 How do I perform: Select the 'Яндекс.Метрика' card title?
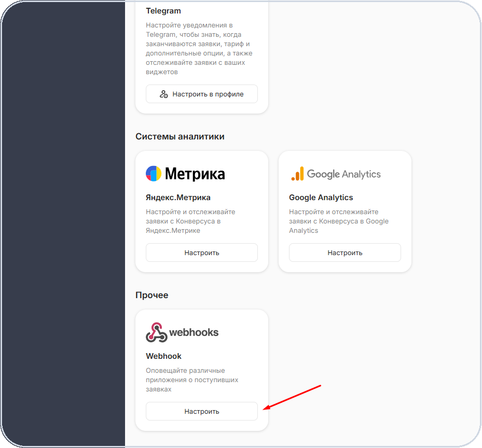point(178,197)
